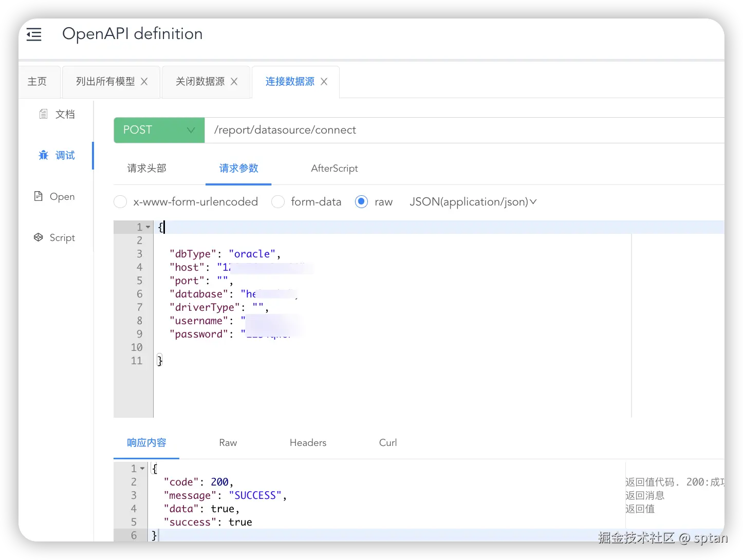Switch to 请求参数 request params tab
This screenshot has height=560, width=743.
[238, 169]
